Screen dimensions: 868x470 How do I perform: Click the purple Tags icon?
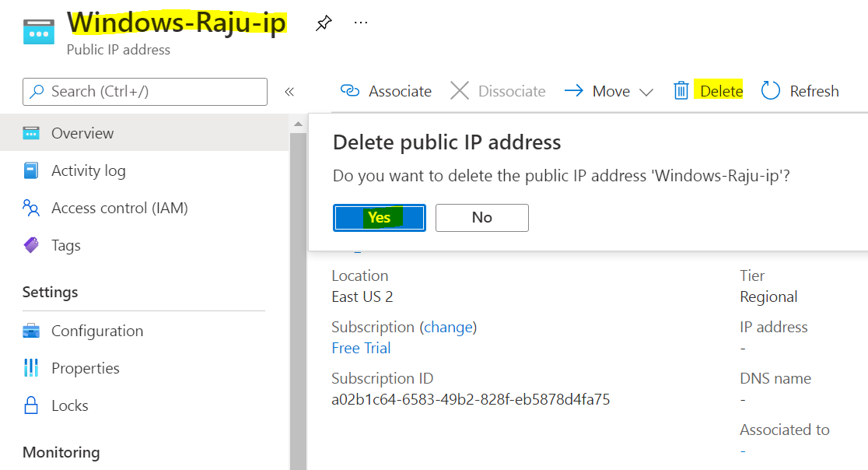pyautogui.click(x=31, y=244)
